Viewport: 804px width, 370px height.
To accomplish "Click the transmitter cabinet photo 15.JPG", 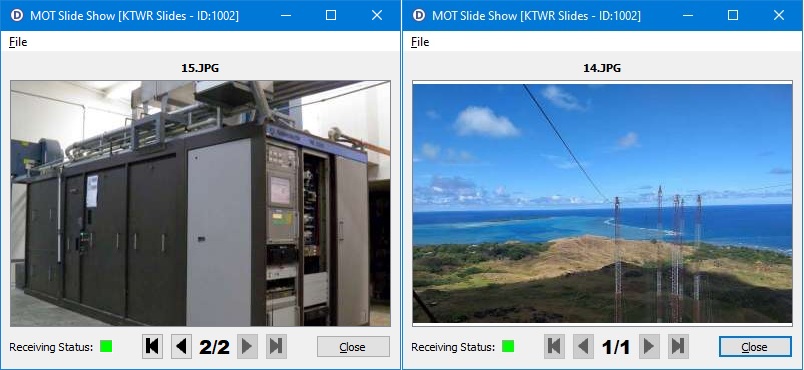I will point(200,203).
